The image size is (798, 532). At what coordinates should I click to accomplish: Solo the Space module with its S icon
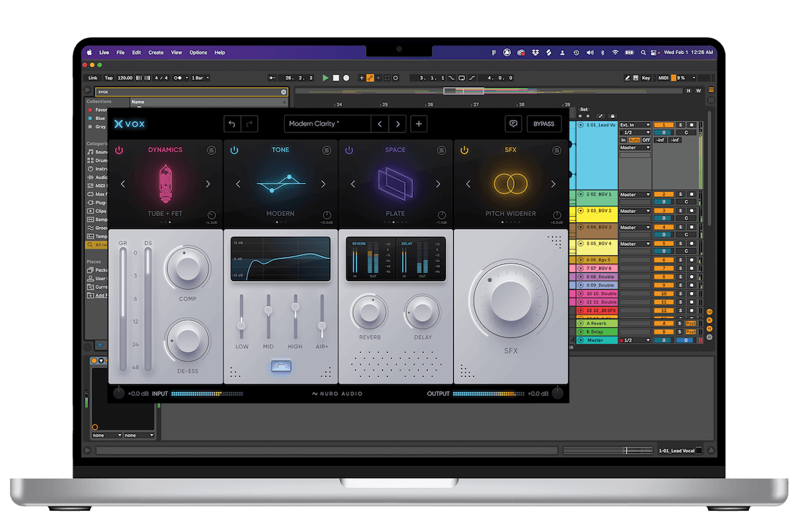[x=441, y=150]
